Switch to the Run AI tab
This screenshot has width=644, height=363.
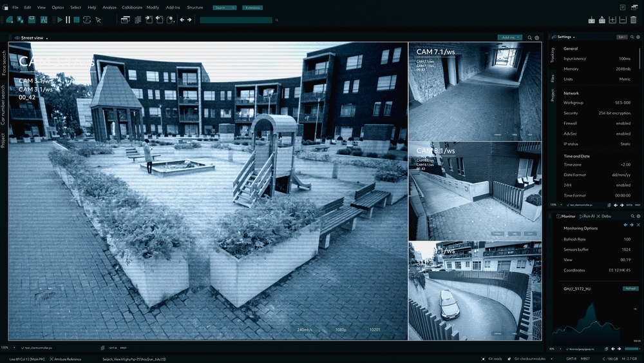(x=587, y=216)
